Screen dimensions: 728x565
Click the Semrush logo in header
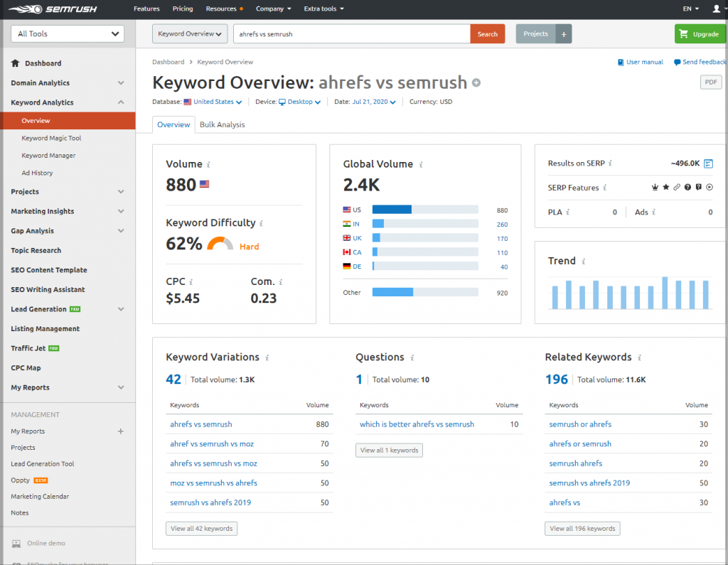click(52, 9)
